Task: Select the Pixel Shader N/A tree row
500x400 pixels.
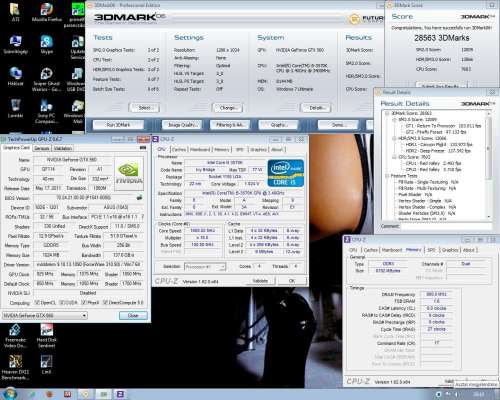Action: (x=415, y=194)
